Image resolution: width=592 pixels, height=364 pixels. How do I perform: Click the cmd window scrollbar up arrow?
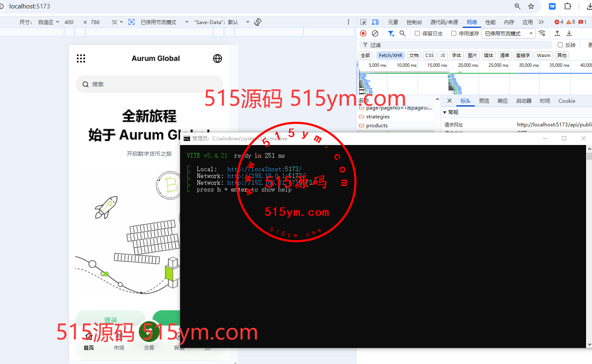click(589, 148)
